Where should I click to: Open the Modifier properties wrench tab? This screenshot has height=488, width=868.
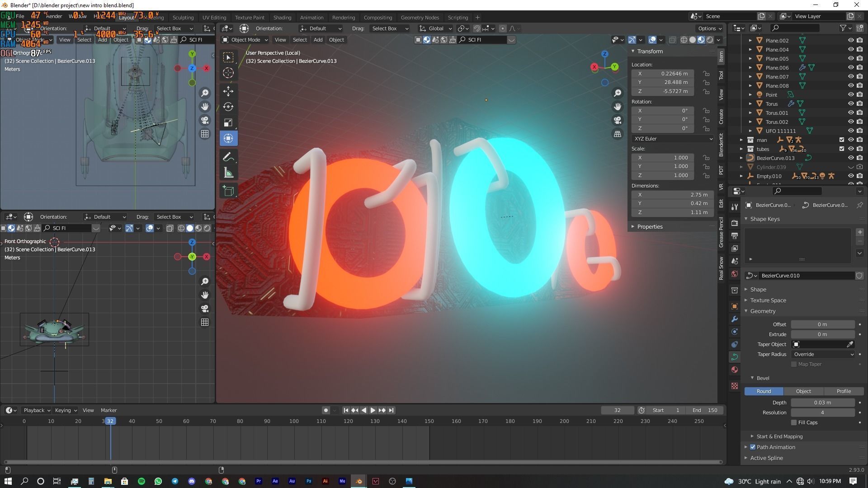coord(735,319)
